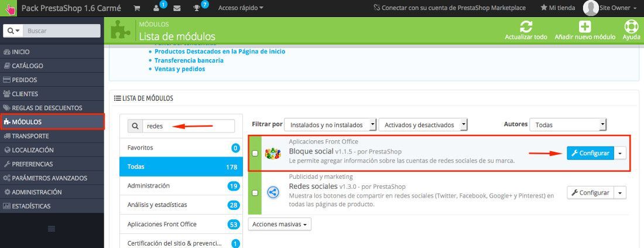This screenshot has width=644, height=248.
Task: Click the Site Owner avatar
Action: (591, 8)
